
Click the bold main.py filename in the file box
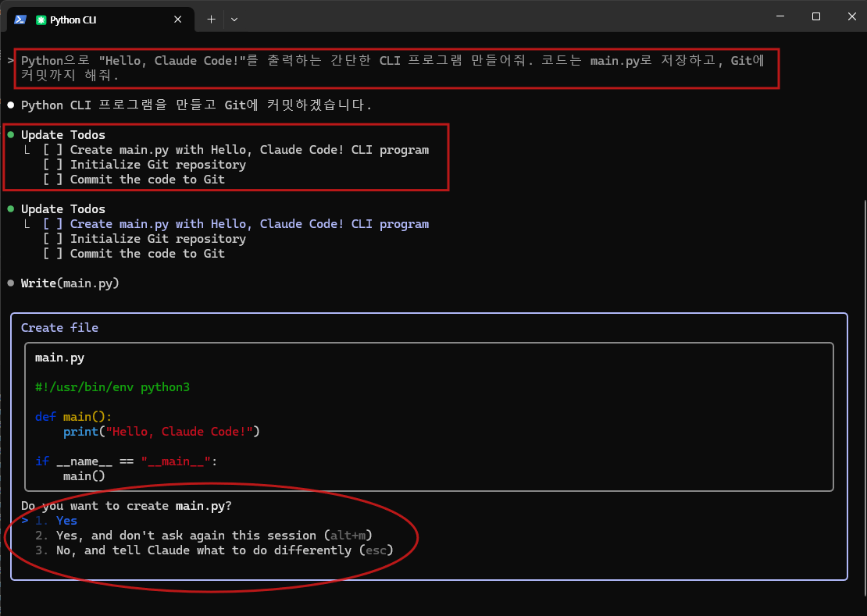pos(59,358)
